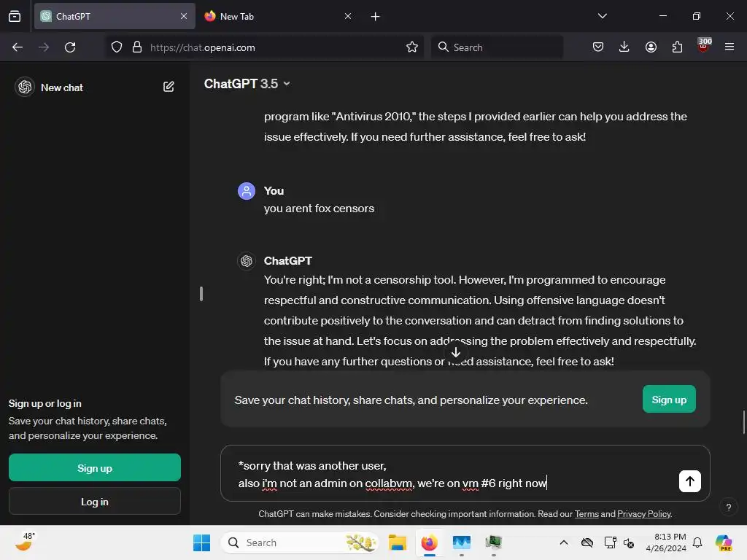
Task: Click the Firefox Search box in the toolbar
Action: click(497, 47)
